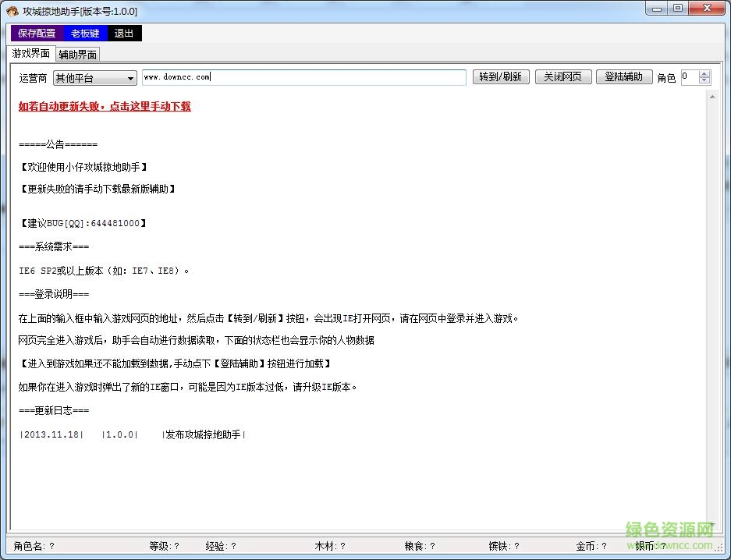Open the manual download link in red
Image resolution: width=731 pixels, height=560 pixels.
104,106
